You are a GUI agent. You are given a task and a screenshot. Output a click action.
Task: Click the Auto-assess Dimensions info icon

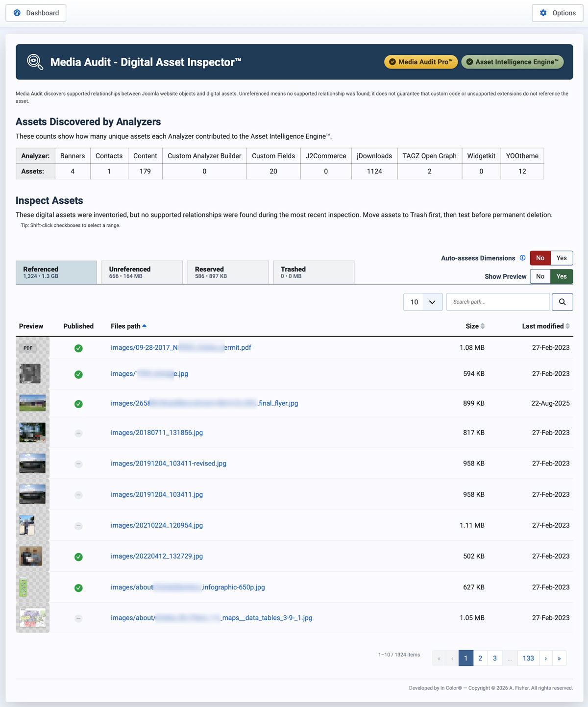(x=522, y=258)
